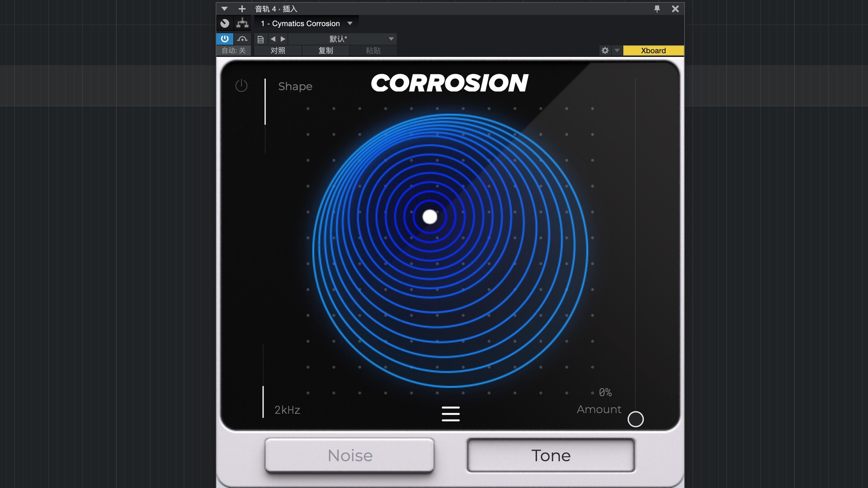This screenshot has width=868, height=488.
Task: Click the round plugin activate icon
Action: tap(225, 23)
